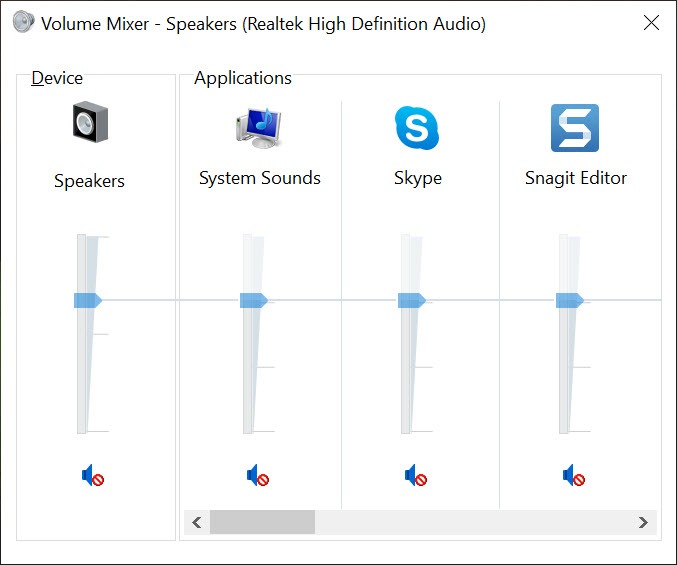Mute the Speakers device
Viewport: 677px width, 565px height.
93,475
